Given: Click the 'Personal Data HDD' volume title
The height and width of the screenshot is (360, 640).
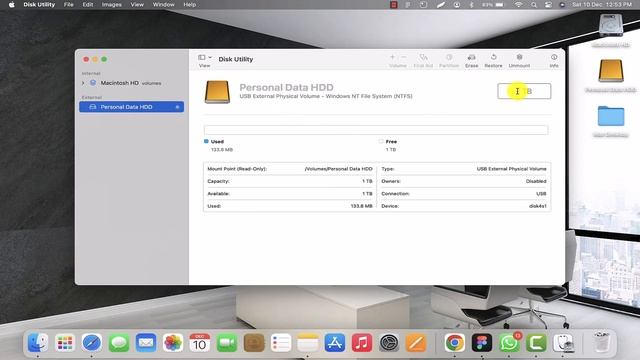Looking at the screenshot, I should (x=286, y=87).
